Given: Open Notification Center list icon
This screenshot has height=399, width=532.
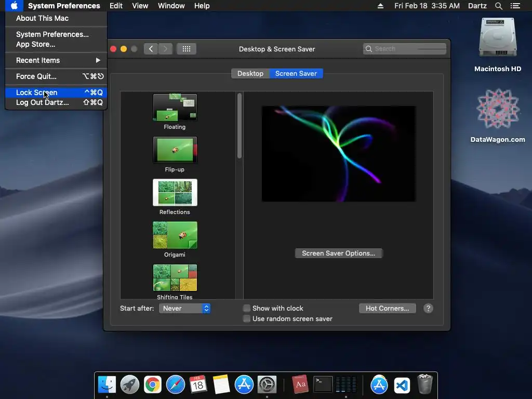Looking at the screenshot, I should pos(515,6).
